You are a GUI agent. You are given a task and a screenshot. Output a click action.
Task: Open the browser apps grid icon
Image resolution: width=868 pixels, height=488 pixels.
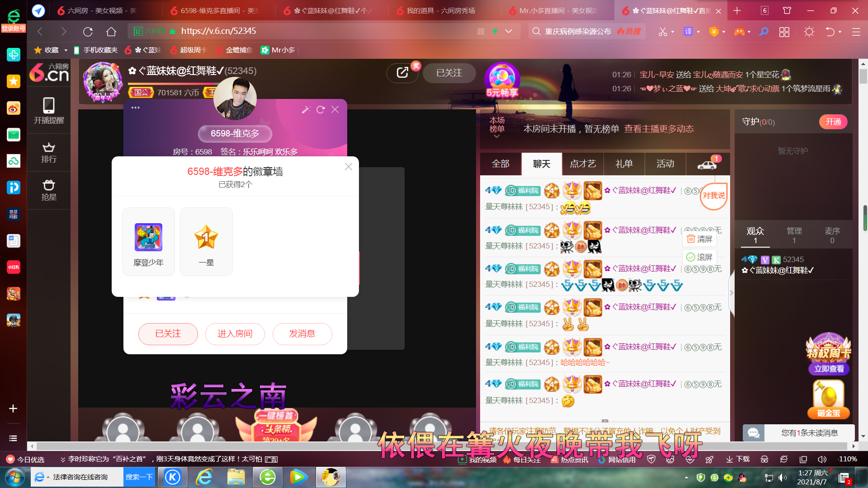click(x=784, y=32)
